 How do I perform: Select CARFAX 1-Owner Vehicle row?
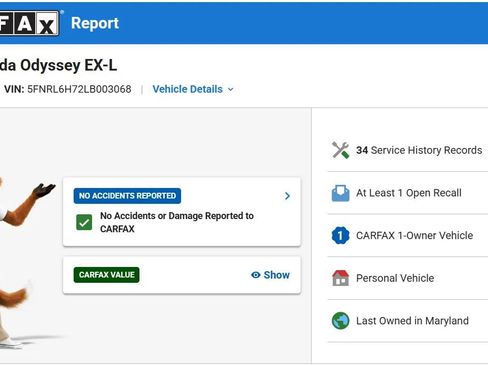coord(408,235)
